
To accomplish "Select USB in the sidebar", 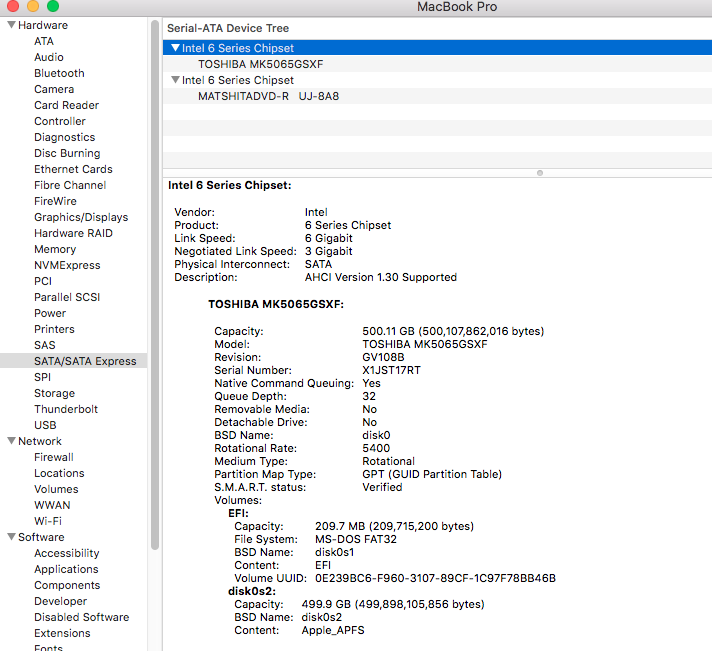I will coord(45,425).
